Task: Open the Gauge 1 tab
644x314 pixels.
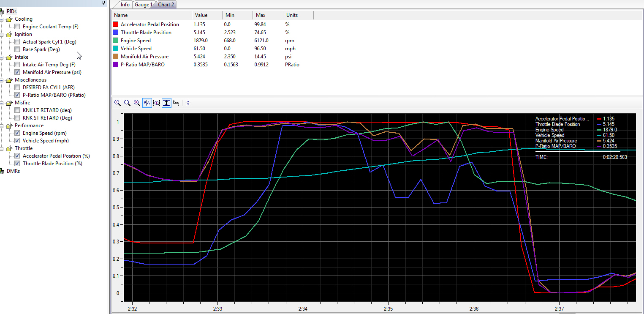Action: (x=144, y=5)
